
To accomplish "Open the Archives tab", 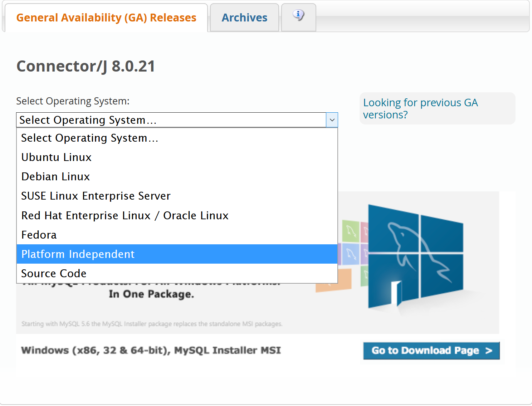I will 244,18.
